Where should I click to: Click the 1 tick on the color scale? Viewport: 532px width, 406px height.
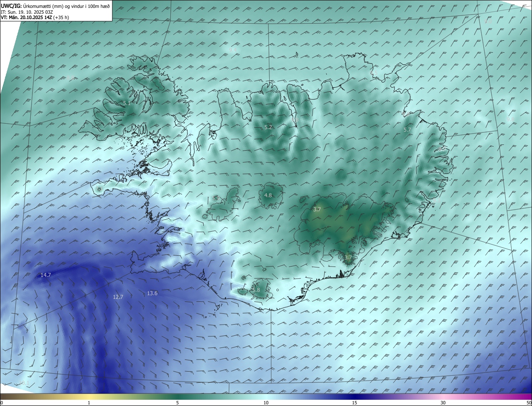tap(89, 403)
